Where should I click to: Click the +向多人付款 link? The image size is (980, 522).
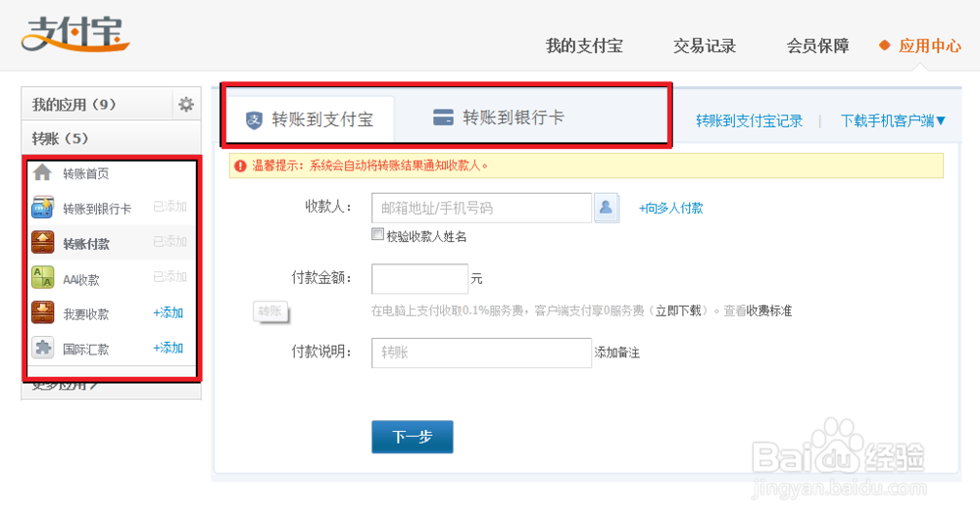670,208
